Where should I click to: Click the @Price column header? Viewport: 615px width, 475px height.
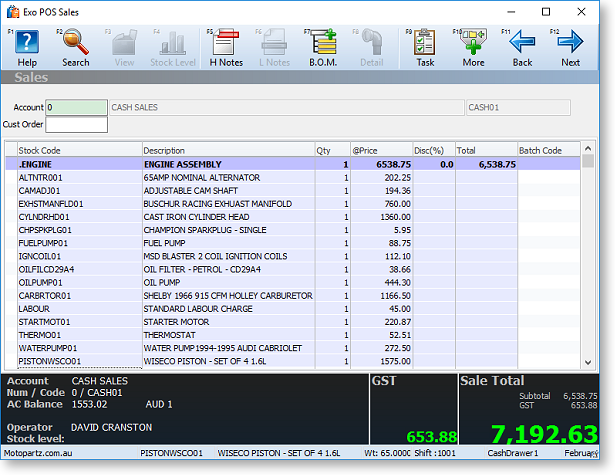tap(380, 151)
